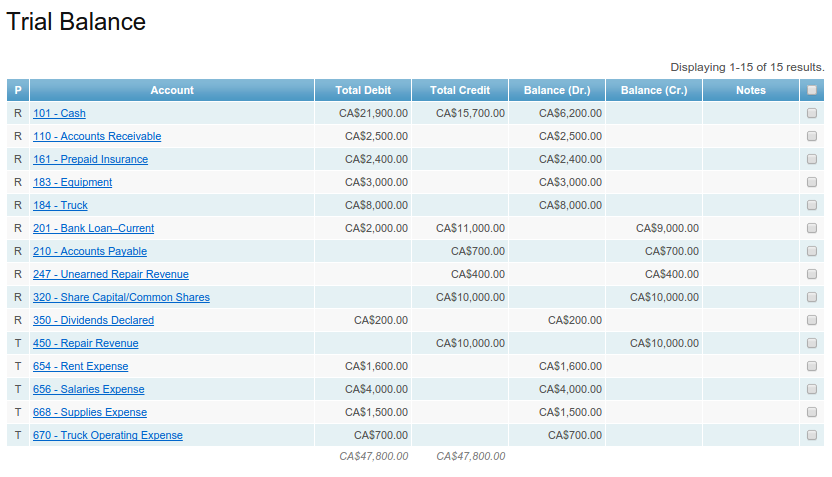Click the P column header
The width and height of the screenshot is (832, 477).
[18, 90]
